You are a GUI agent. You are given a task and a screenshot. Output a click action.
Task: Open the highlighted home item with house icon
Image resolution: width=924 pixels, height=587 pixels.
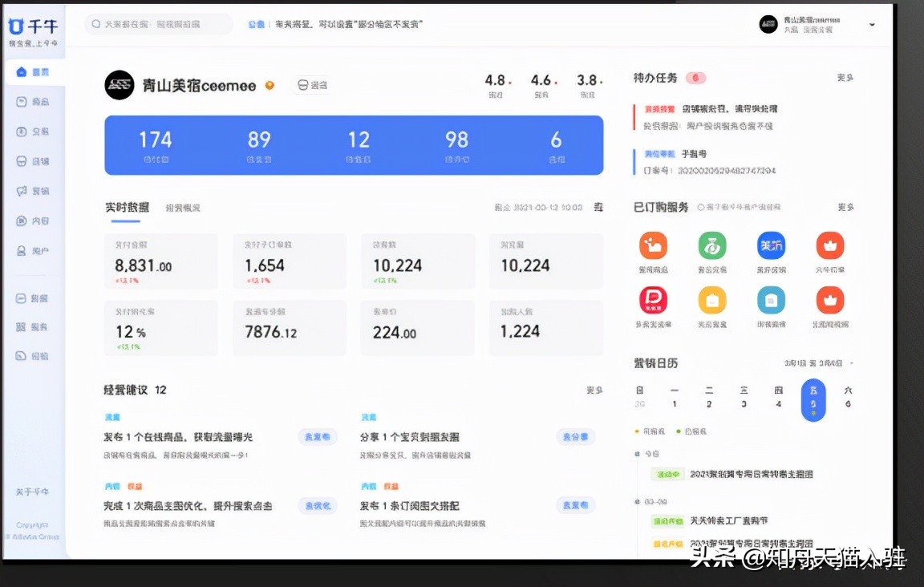[x=34, y=72]
